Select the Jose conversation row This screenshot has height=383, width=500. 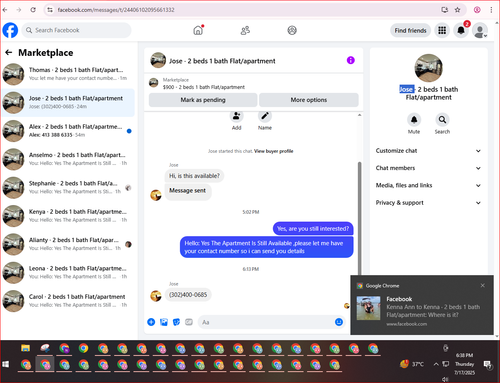(x=68, y=102)
